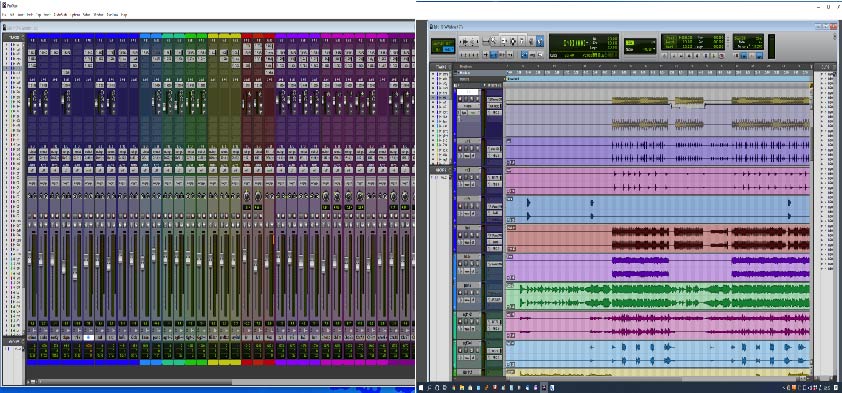Select the Selector tool
The height and width of the screenshot is (393, 842).
click(x=513, y=41)
